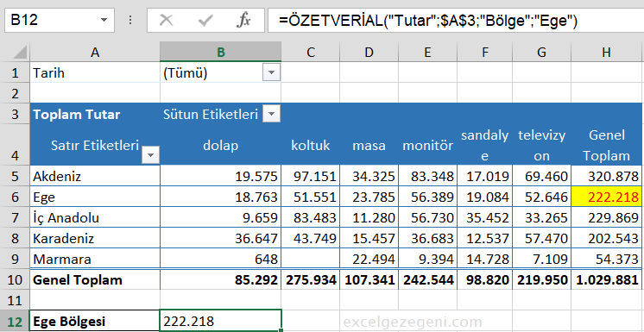Viewport: 644px width, 332px height.
Task: Select the Tarih cell
Action: click(x=95, y=73)
